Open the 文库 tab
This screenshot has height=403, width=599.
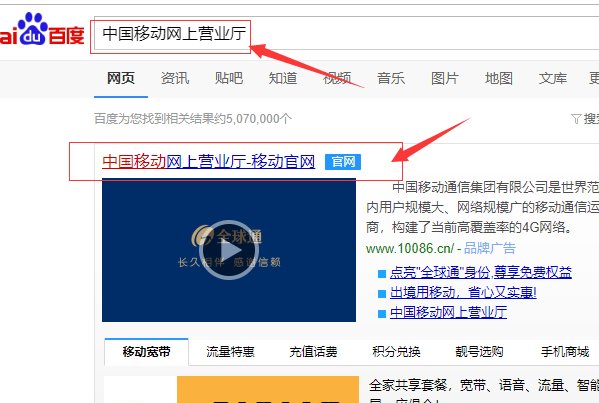[x=553, y=78]
